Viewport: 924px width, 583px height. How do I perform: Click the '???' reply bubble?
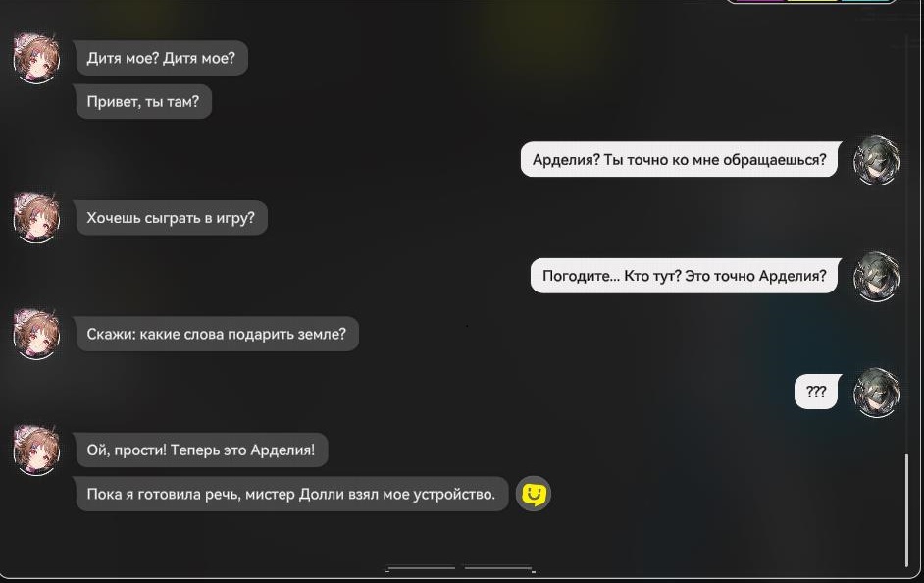tap(817, 392)
